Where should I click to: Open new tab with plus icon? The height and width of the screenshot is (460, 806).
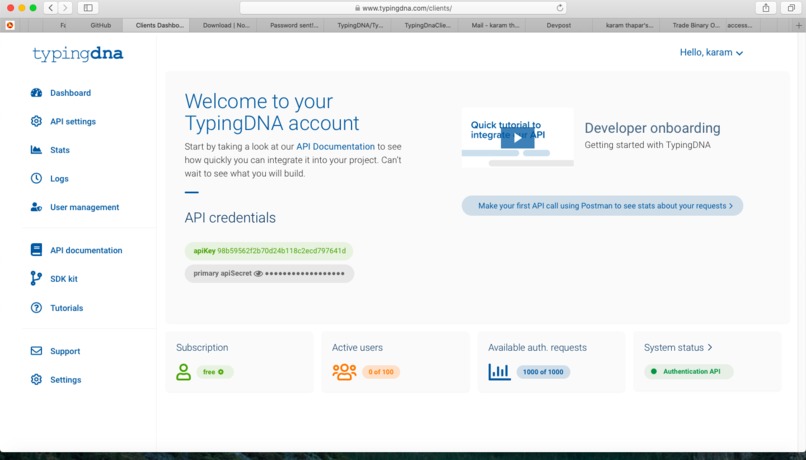799,25
